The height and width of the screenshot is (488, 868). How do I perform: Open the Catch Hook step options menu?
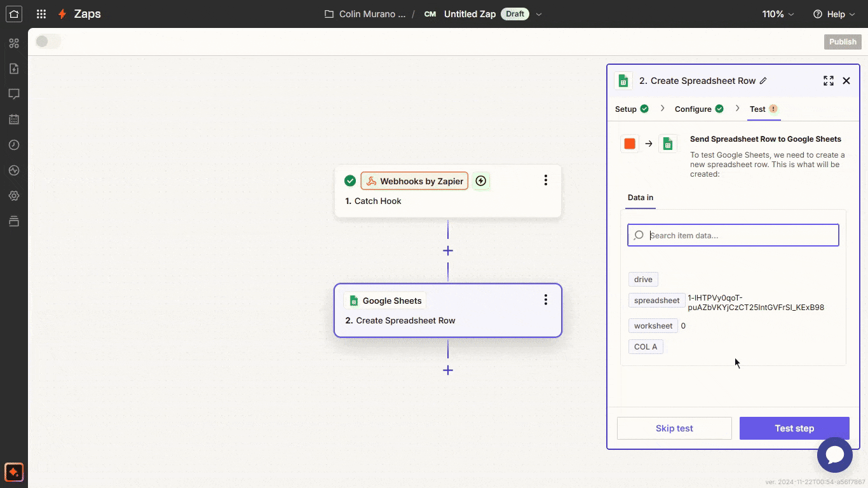(x=545, y=180)
